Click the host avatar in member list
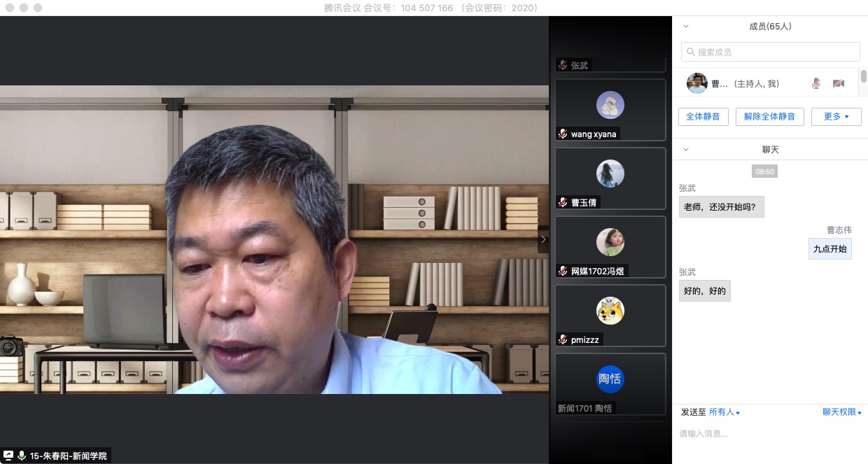Screen dimensions: 868x464 coord(696,83)
